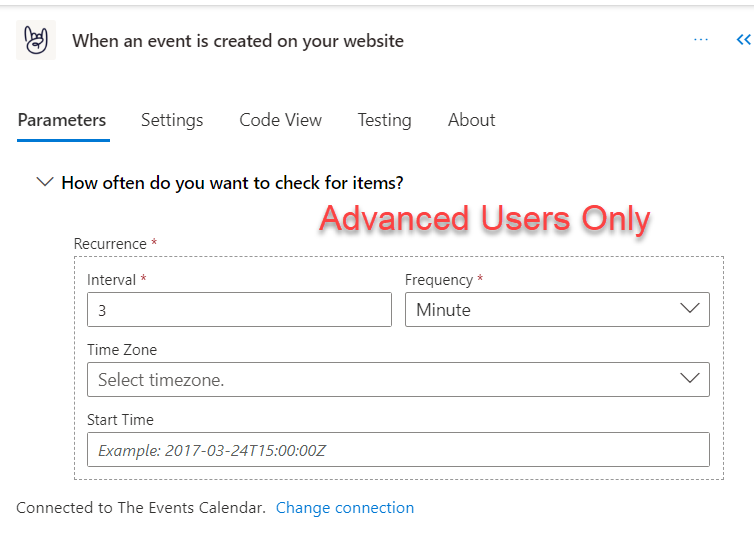
Task: Click The Events Calendar connector icon
Action: pyautogui.click(x=36, y=40)
